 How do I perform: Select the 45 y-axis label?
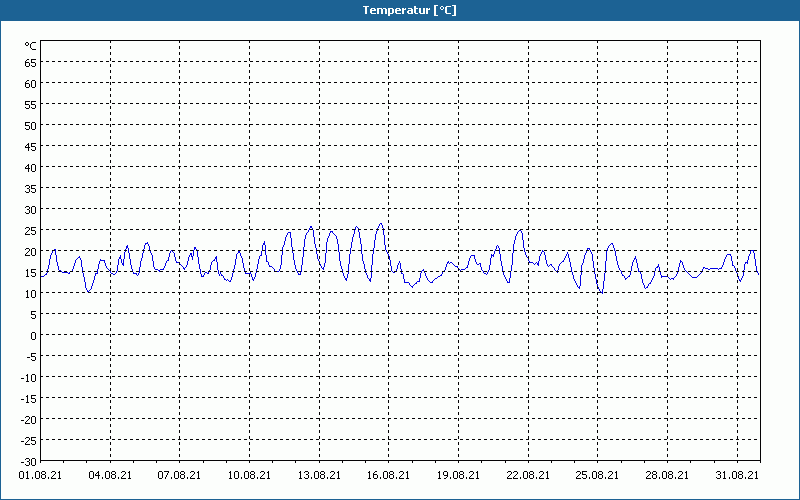pyautogui.click(x=31, y=147)
